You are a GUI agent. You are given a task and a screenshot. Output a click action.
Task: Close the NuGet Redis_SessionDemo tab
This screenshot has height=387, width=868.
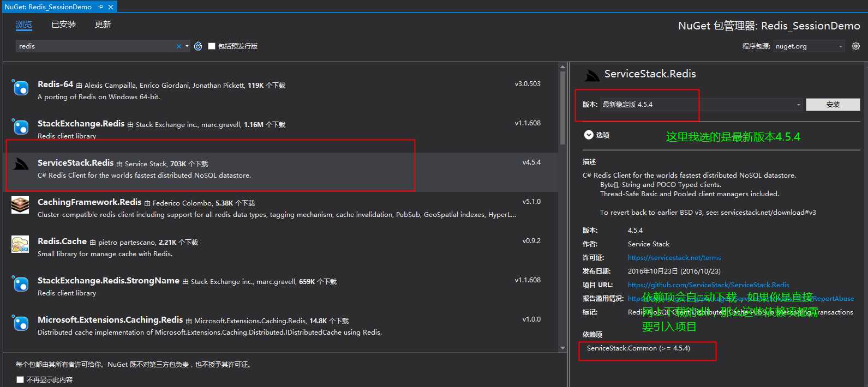(x=111, y=7)
